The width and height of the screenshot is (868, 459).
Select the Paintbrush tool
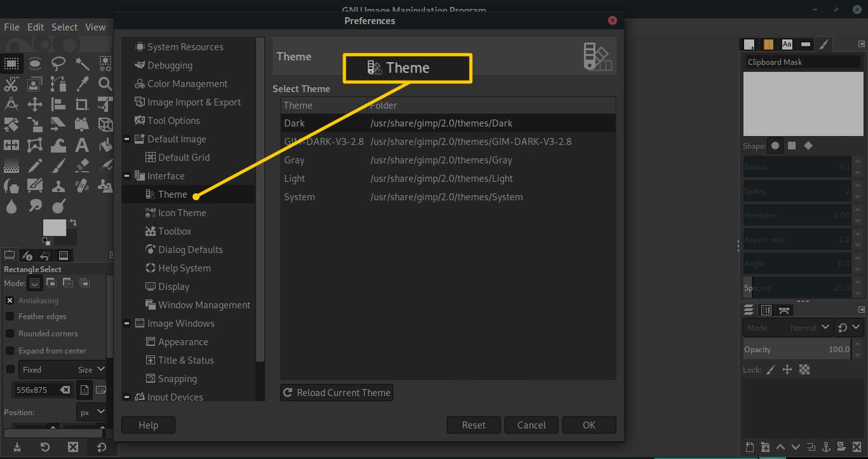pyautogui.click(x=58, y=165)
